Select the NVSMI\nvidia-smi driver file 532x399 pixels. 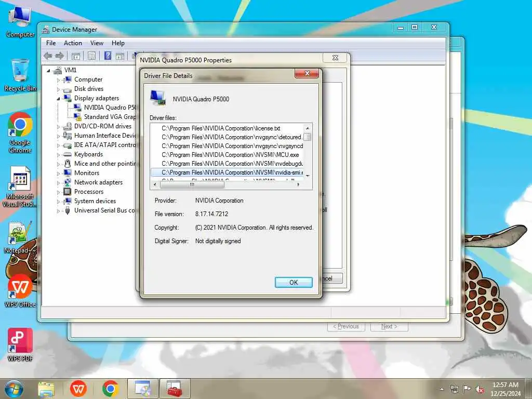point(227,172)
